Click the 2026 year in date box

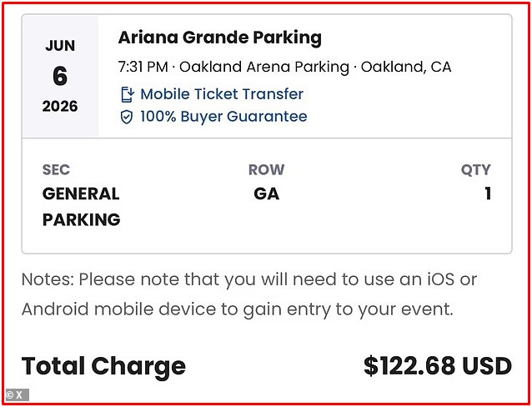pos(60,106)
